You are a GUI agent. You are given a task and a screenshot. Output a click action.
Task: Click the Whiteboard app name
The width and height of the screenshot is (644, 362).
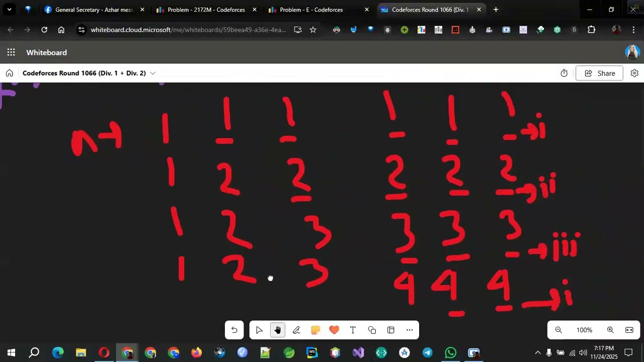point(46,52)
